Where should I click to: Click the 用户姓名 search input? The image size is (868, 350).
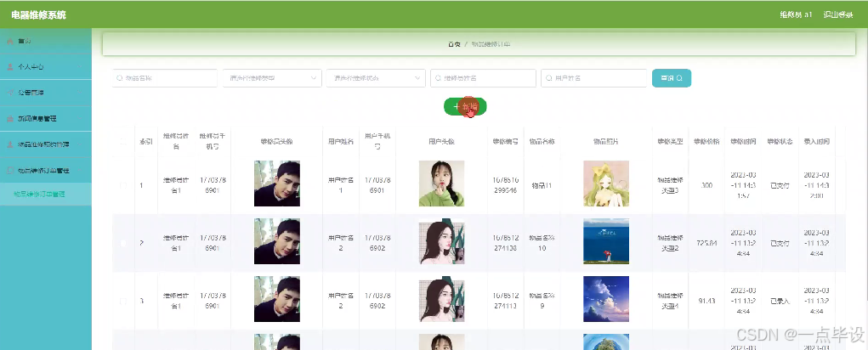point(594,78)
